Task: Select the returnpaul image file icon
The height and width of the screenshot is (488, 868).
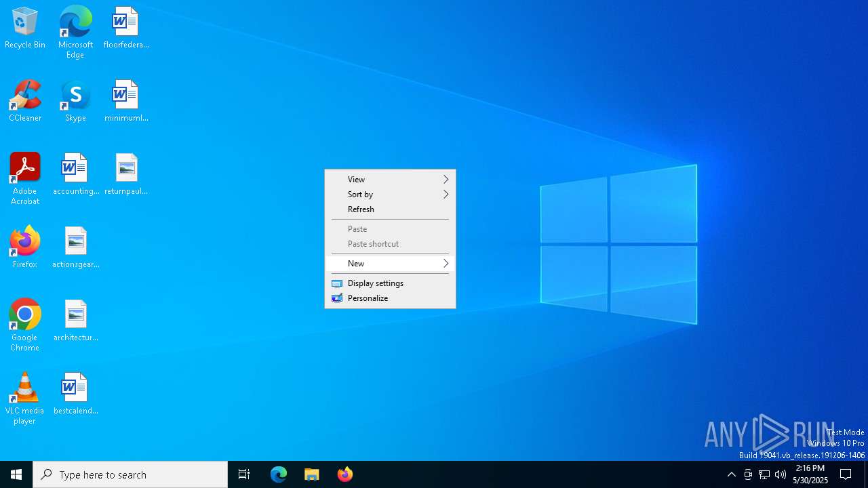Action: [x=125, y=175]
